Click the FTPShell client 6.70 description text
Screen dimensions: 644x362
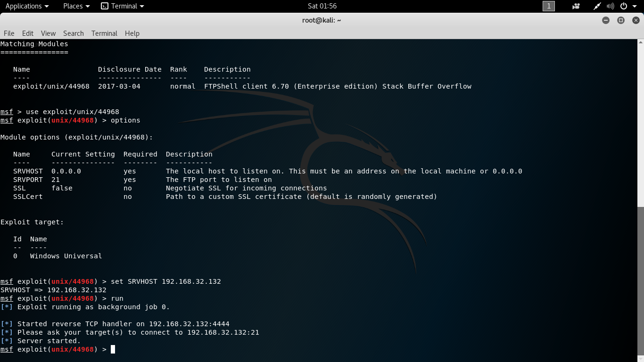click(338, 86)
